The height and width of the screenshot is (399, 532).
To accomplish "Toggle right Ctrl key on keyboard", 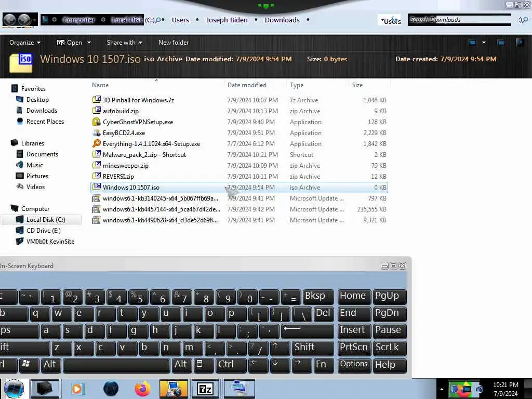I will click(231, 365).
